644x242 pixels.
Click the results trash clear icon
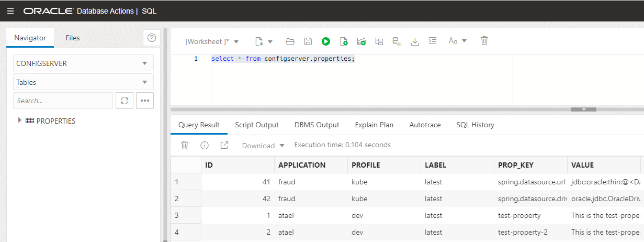(185, 145)
